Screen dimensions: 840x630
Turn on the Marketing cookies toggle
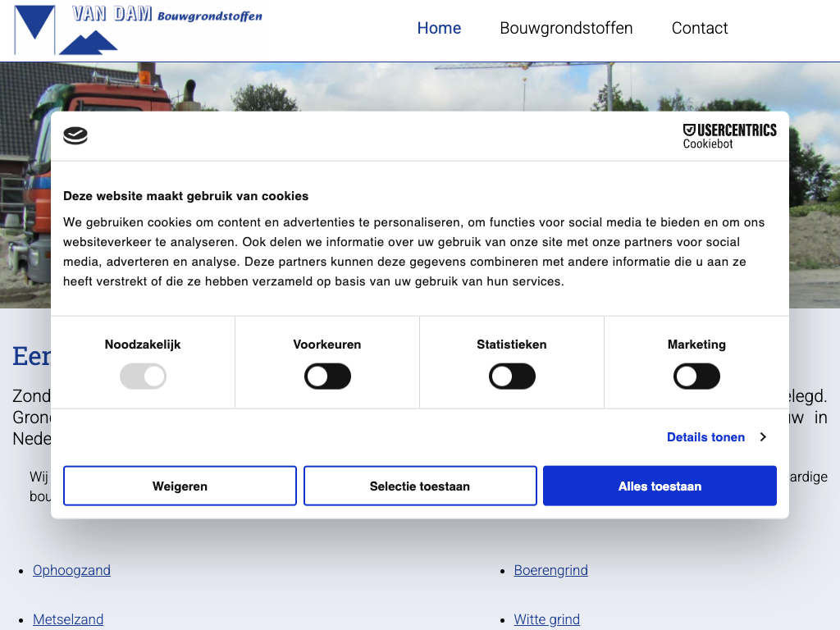tap(696, 377)
